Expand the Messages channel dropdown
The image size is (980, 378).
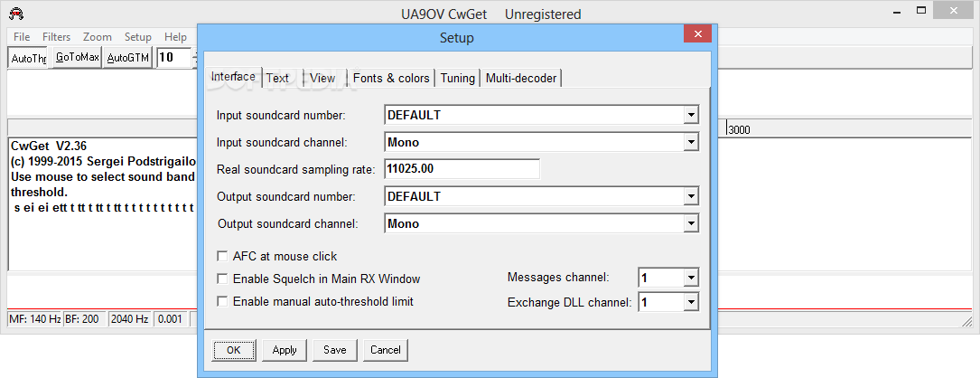click(690, 278)
